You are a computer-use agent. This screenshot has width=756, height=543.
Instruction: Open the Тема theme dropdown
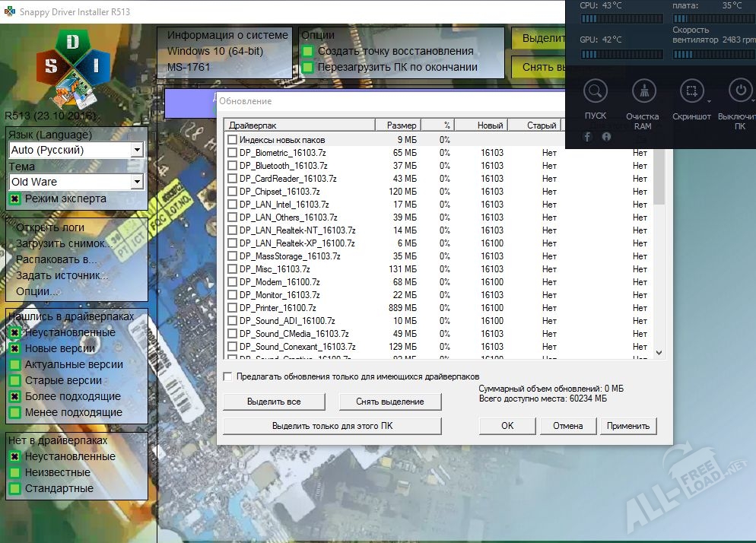137,182
